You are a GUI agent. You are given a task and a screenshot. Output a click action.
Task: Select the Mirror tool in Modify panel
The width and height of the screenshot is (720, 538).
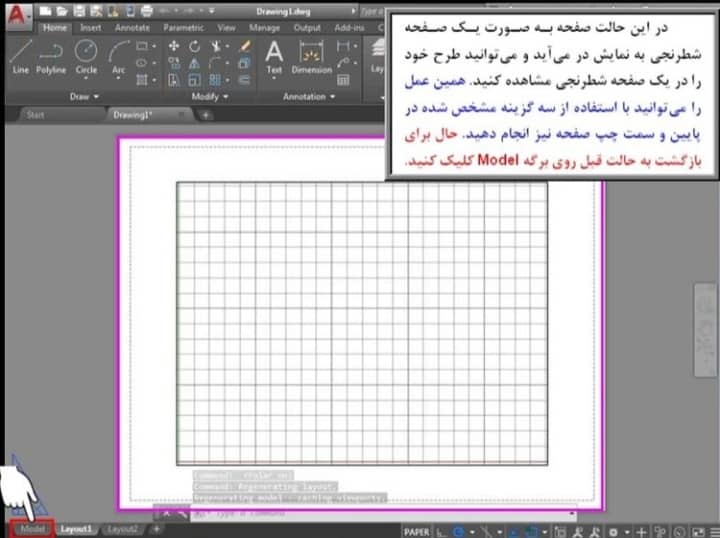point(195,63)
